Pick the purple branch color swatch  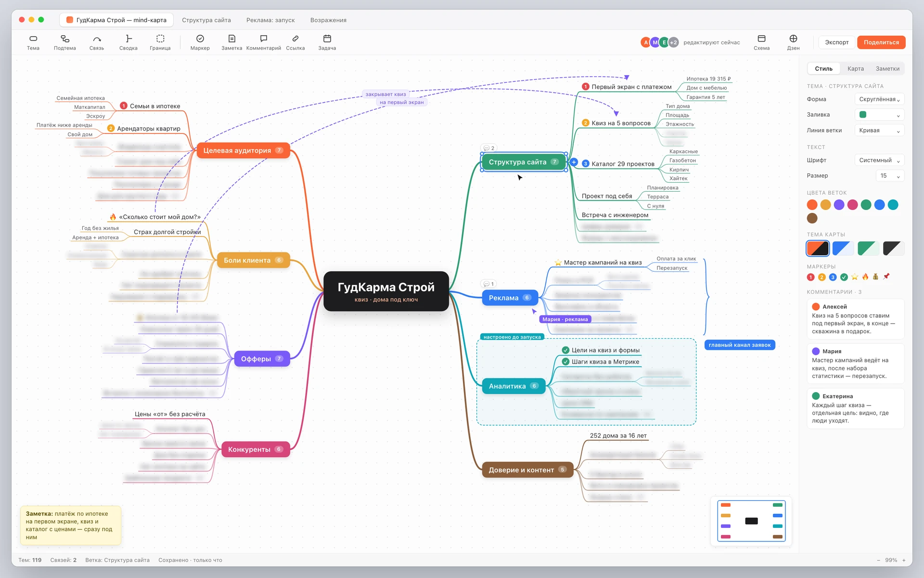pyautogui.click(x=839, y=205)
